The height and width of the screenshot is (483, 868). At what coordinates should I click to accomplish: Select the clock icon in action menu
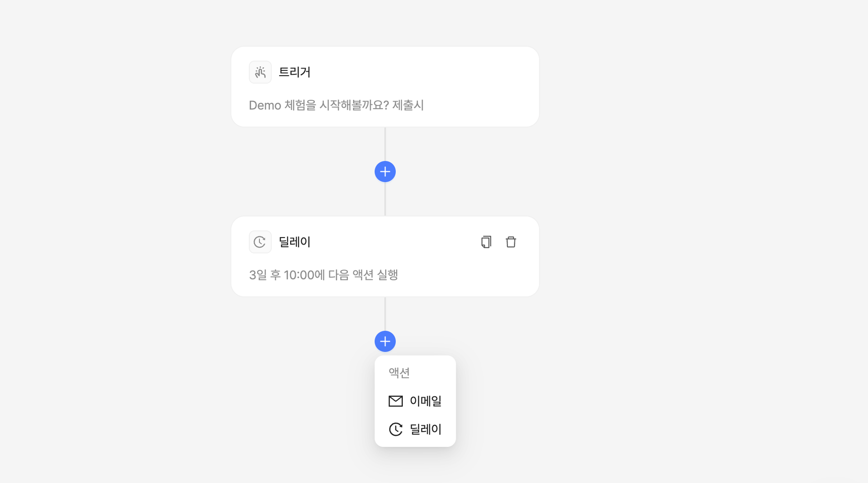pos(396,429)
